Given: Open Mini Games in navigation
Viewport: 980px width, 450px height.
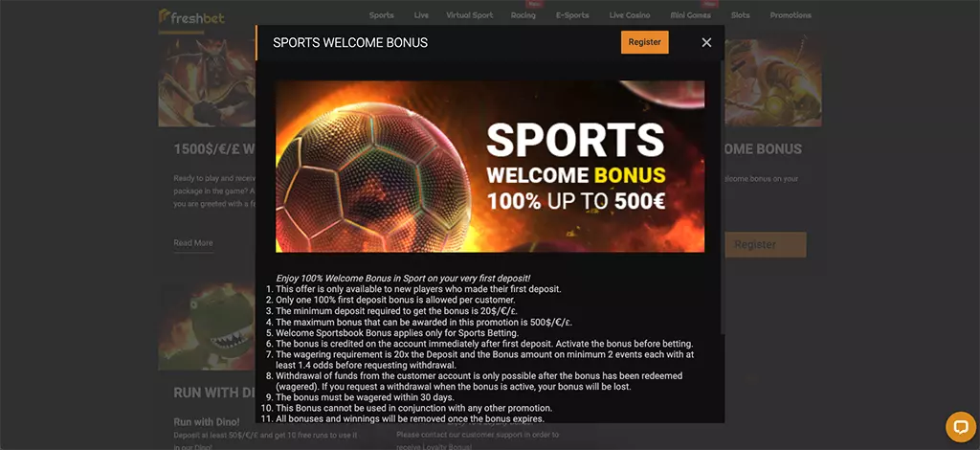Looking at the screenshot, I should (x=690, y=15).
